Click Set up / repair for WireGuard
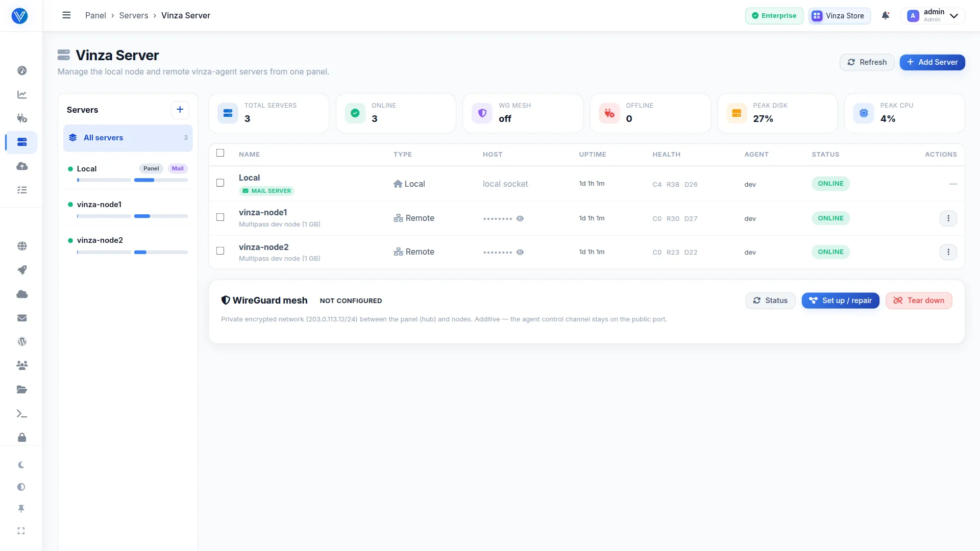The width and height of the screenshot is (980, 551). 840,300
